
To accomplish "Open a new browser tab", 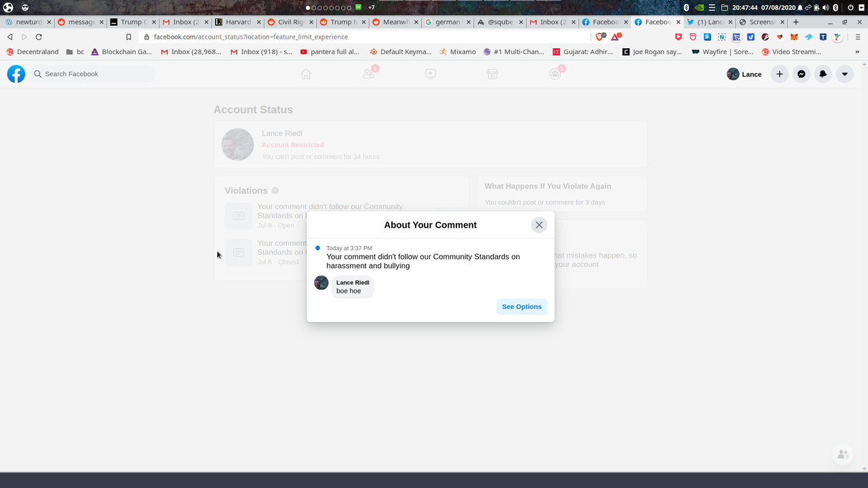I will (796, 22).
